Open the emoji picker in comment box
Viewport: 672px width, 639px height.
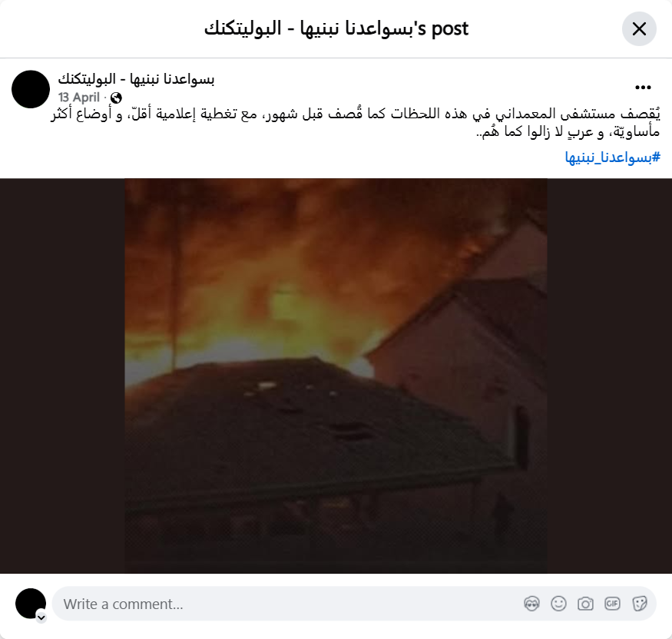click(x=558, y=604)
